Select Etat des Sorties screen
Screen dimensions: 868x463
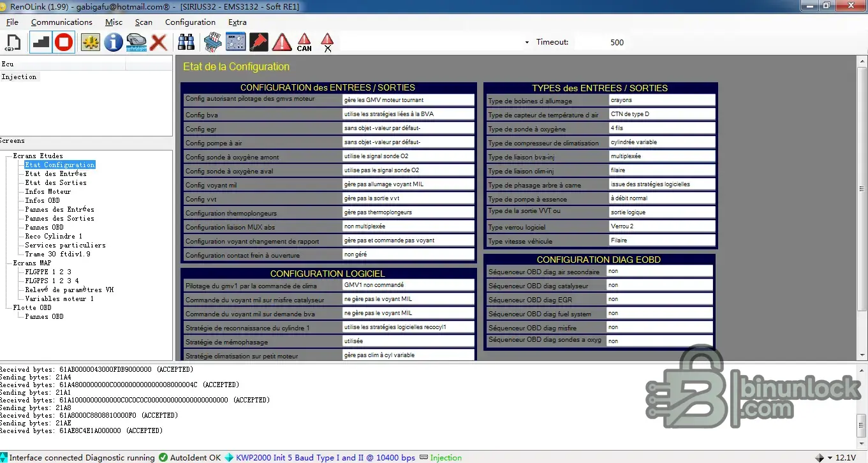pos(55,182)
